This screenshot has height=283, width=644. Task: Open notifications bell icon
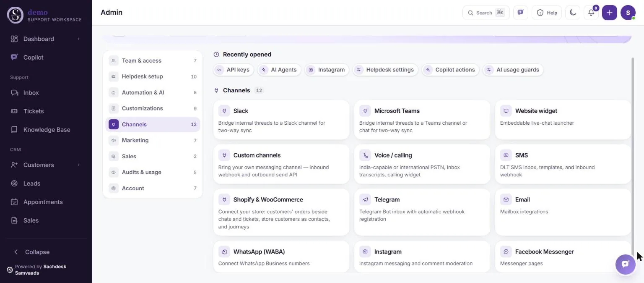click(x=591, y=13)
